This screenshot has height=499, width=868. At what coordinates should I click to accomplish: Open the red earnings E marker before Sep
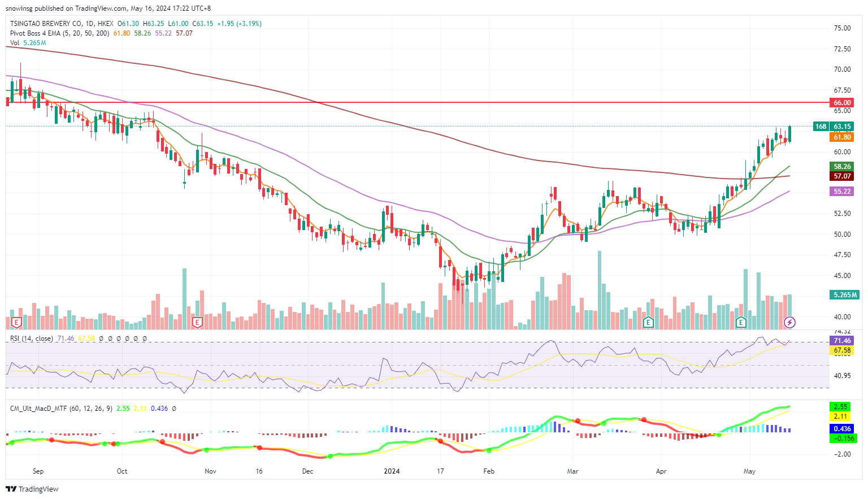tap(16, 323)
